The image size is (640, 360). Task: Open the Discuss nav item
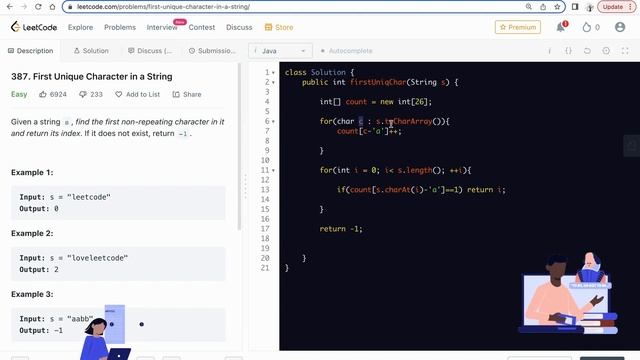coord(239,27)
